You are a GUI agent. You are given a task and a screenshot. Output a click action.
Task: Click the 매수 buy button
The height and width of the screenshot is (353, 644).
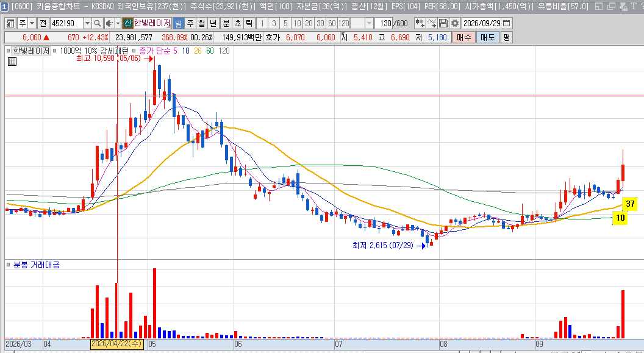pyautogui.click(x=463, y=38)
